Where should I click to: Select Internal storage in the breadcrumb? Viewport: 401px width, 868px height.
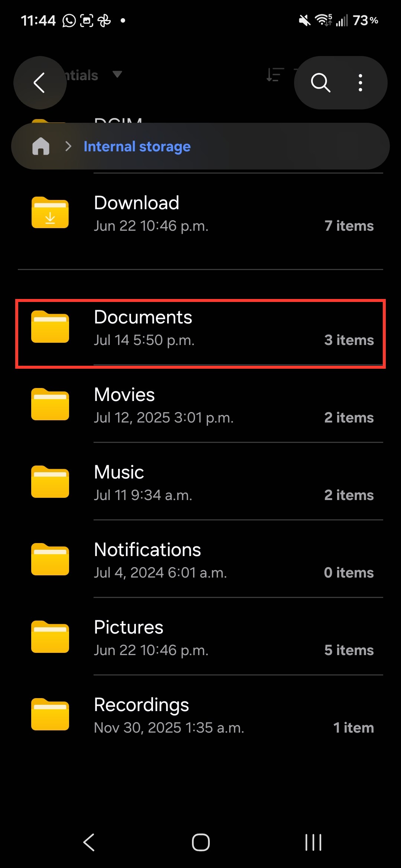pos(137,147)
